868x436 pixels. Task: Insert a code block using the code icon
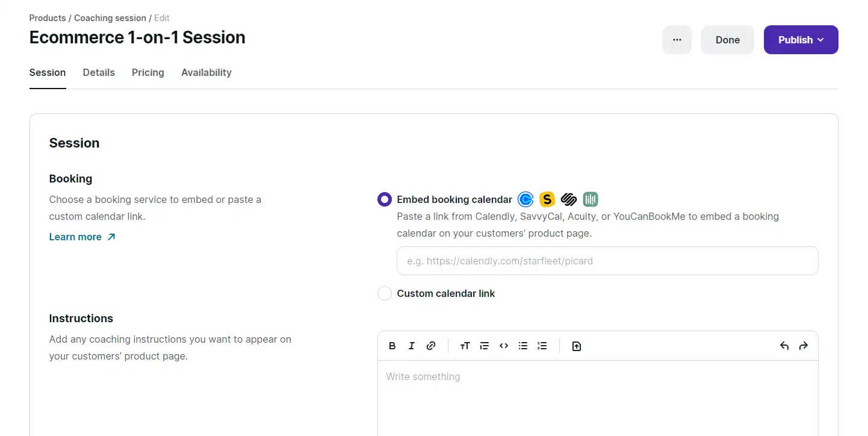(504, 346)
